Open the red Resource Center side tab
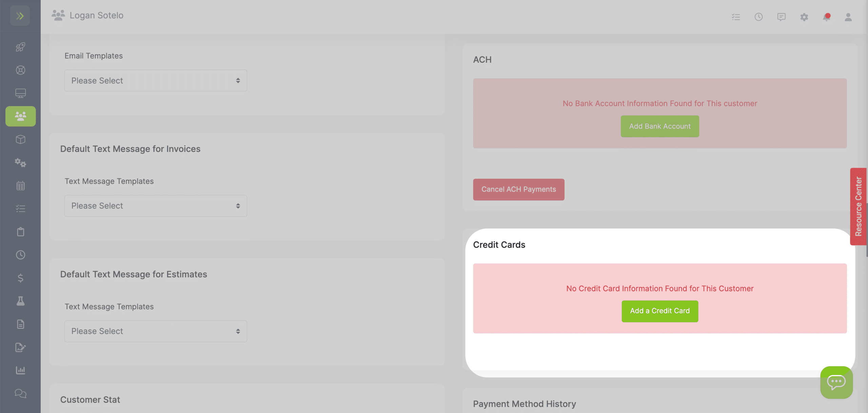 point(858,206)
